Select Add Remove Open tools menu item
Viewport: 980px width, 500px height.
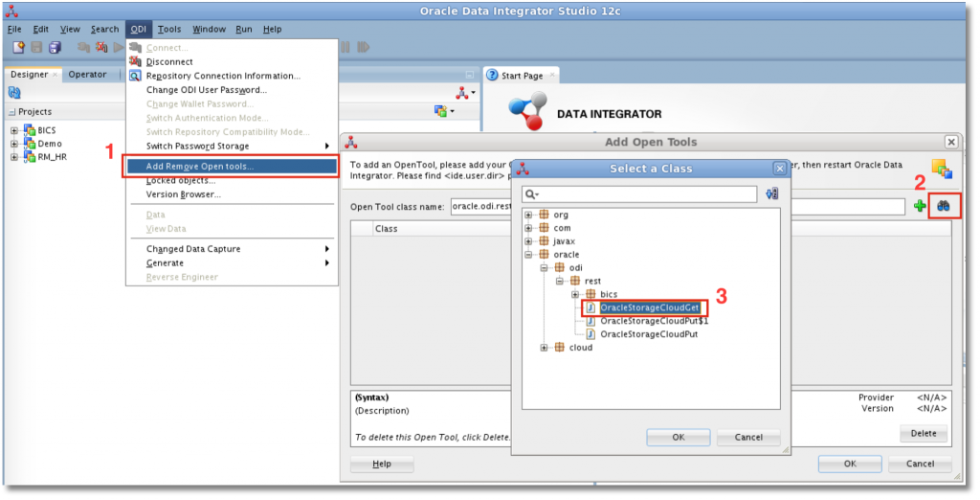point(232,167)
